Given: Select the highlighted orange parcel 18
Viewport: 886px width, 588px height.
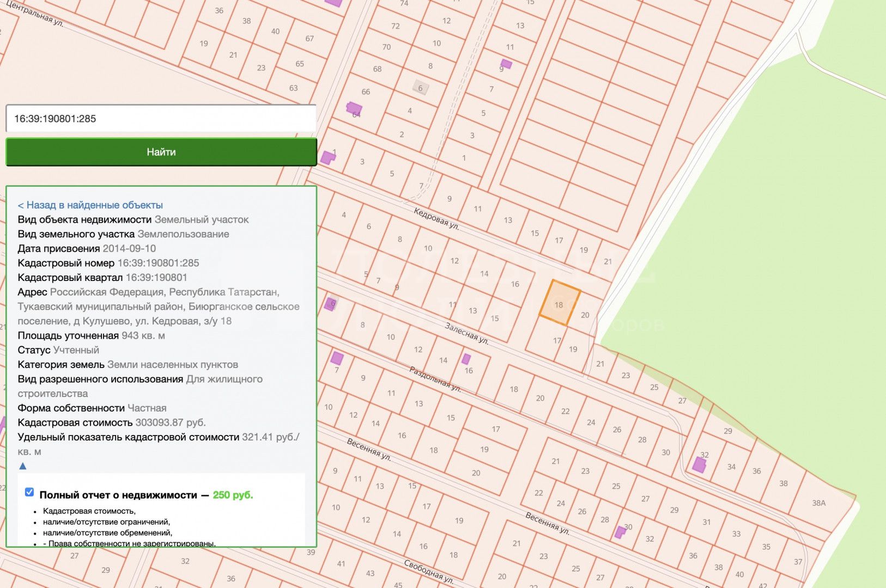Looking at the screenshot, I should (560, 303).
